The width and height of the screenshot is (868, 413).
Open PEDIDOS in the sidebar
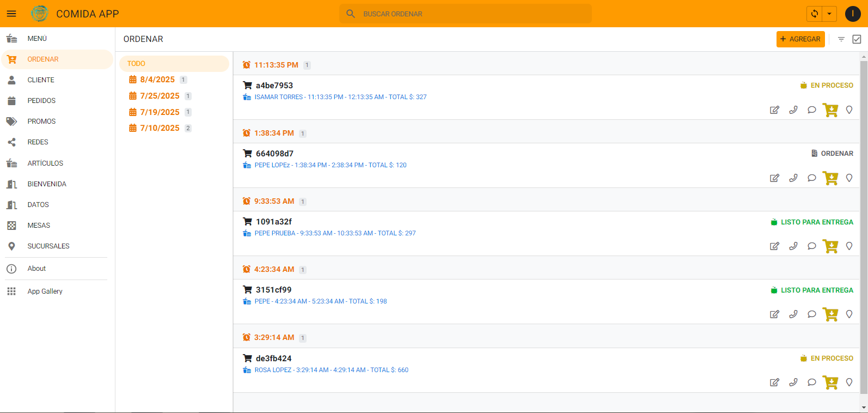pyautogui.click(x=57, y=101)
